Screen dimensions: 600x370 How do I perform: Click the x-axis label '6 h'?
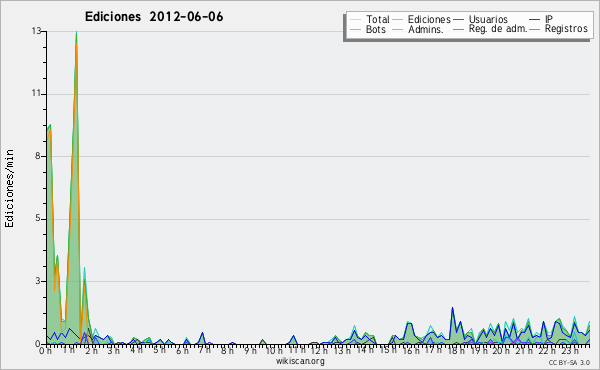click(x=182, y=350)
